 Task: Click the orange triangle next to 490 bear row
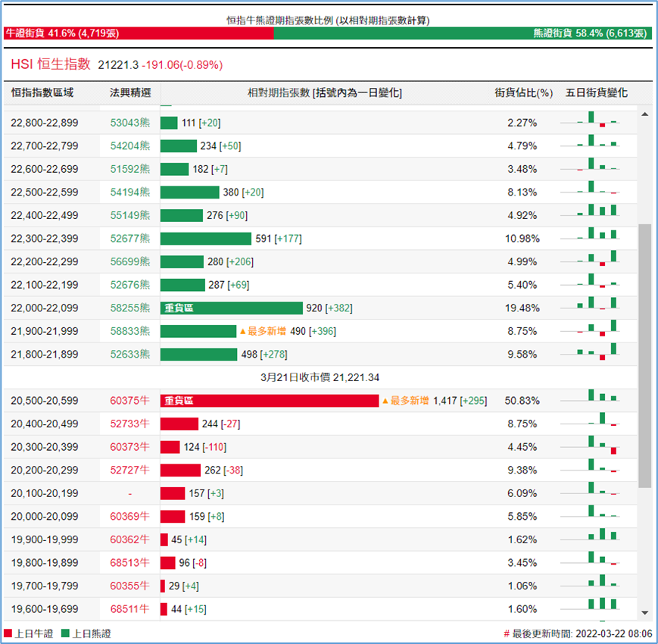pyautogui.click(x=242, y=331)
